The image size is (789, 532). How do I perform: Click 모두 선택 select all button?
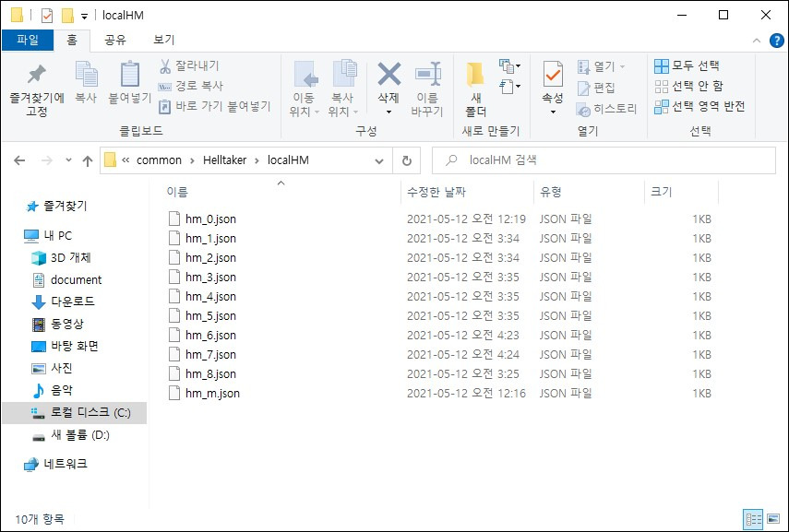[687, 65]
